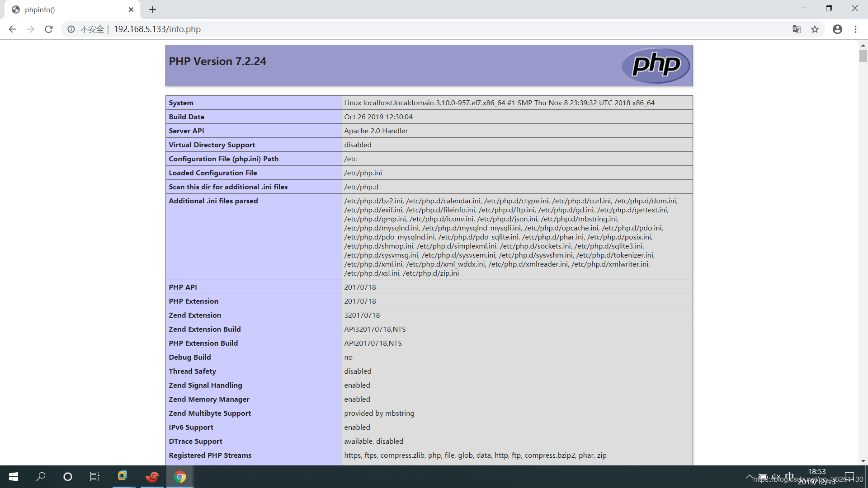The image size is (868, 488).
Task: Reload the phpinfo page
Action: click(49, 29)
